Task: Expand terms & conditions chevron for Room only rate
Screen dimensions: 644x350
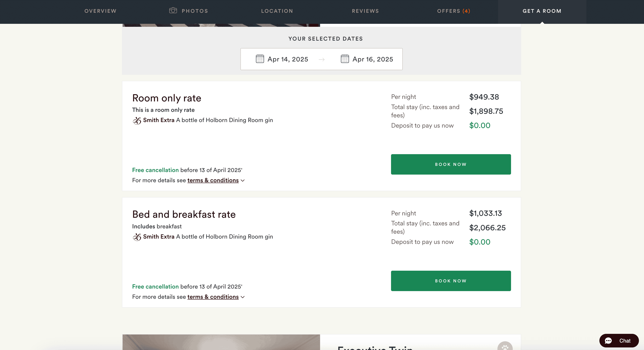Action: point(243,181)
